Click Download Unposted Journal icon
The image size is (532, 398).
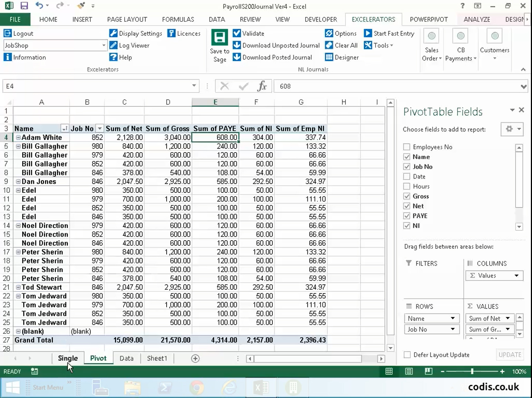(237, 45)
